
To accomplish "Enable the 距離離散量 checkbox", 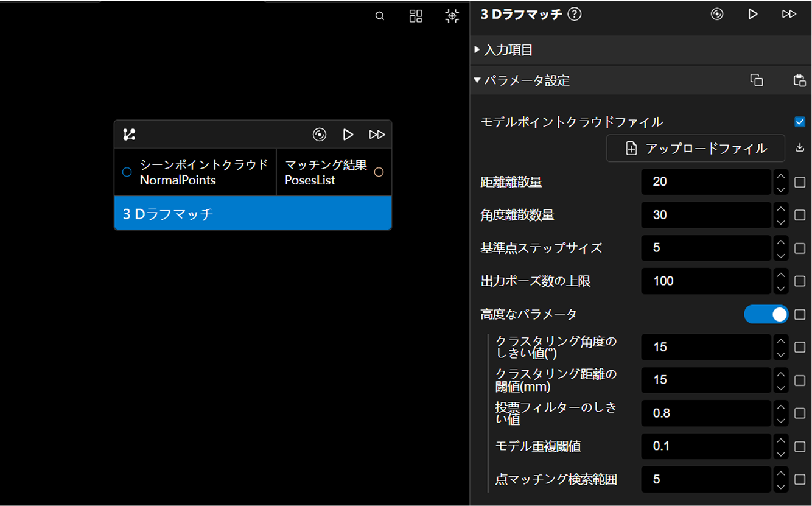I will 800,182.
